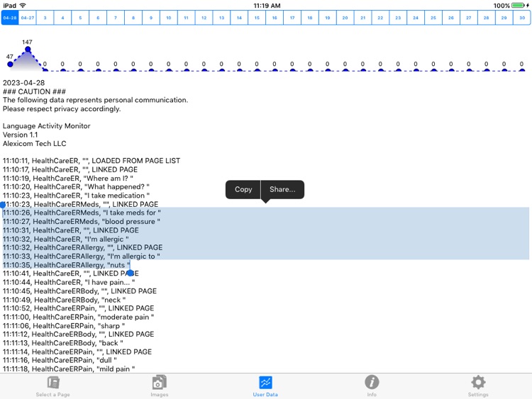The width and height of the screenshot is (532, 399).
Task: Tap the selection start handle at 11:10:23 line
Action: click(x=3, y=205)
